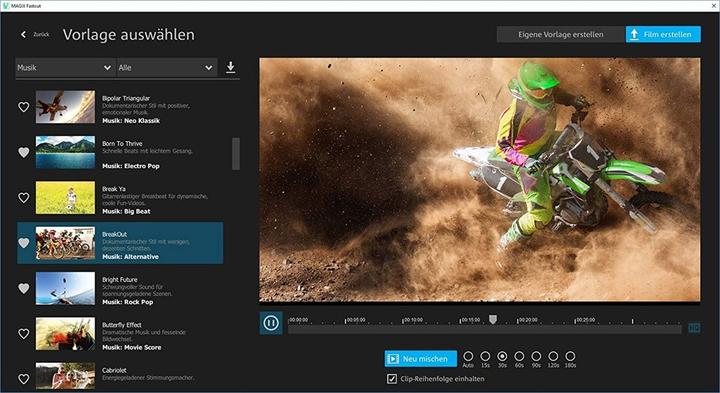Toggle favorite heart for BreakOut
This screenshot has width=720, height=393.
23,243
